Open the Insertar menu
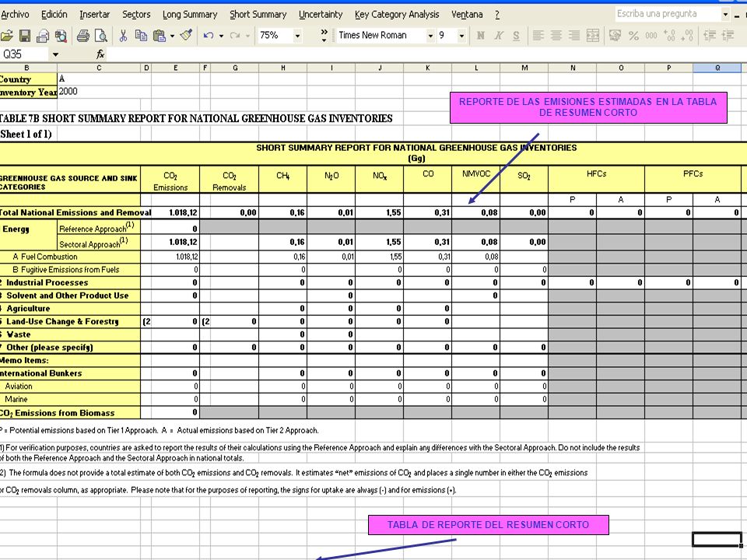747x560 pixels. (x=94, y=14)
